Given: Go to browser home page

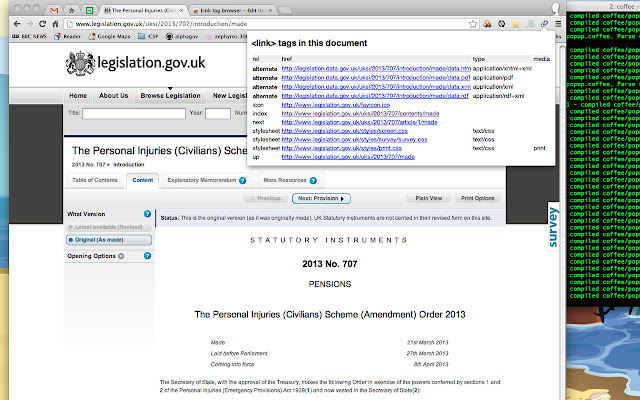Looking at the screenshot, I should 55,24.
